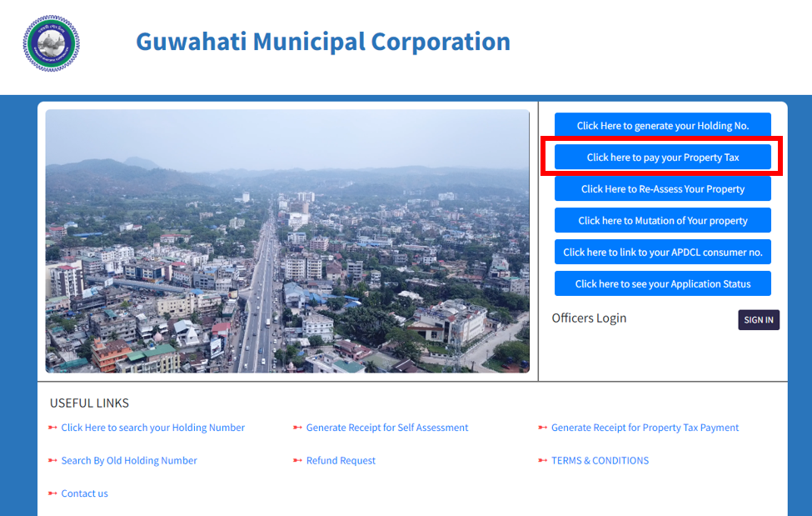Click red arrow icon beside 'Contact us'
The image size is (812, 516).
point(52,493)
